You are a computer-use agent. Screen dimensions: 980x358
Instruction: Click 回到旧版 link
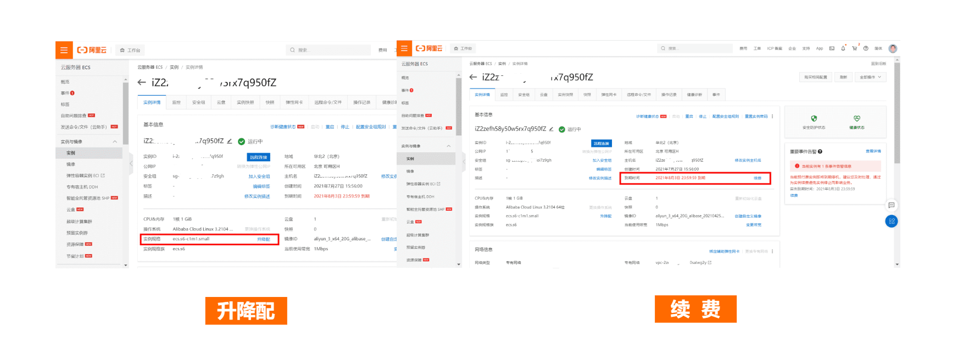pyautogui.click(x=878, y=64)
